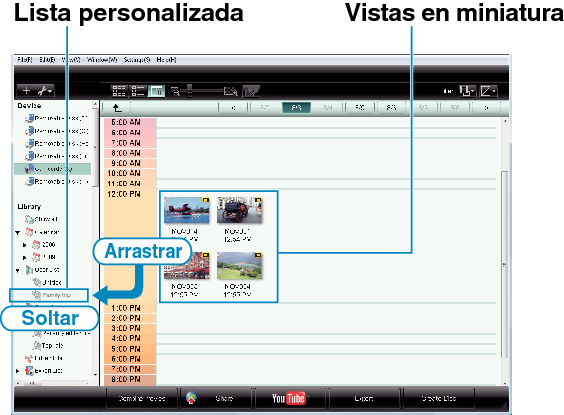Switch to list detail view
Image resolution: width=564 pixels, height=415 pixels.
[x=138, y=91]
